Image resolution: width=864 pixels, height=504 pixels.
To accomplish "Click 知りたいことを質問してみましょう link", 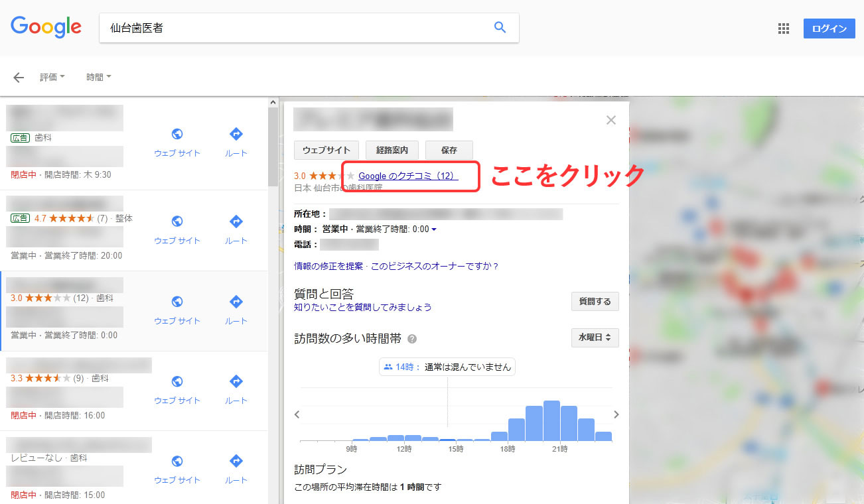I will [363, 307].
